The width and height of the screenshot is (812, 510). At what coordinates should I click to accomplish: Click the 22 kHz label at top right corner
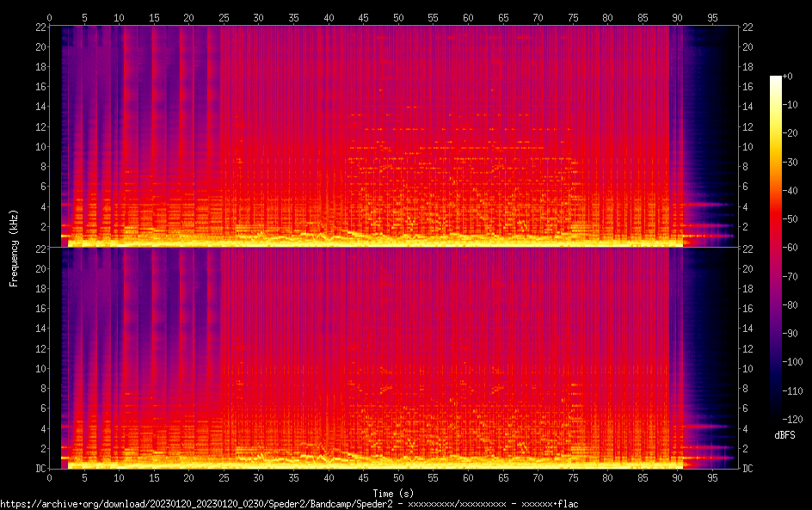click(x=747, y=28)
